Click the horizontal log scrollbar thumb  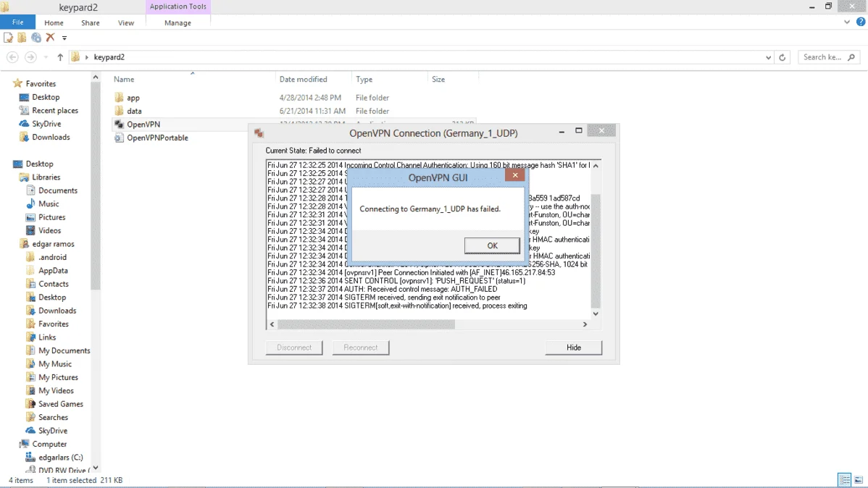(x=366, y=324)
